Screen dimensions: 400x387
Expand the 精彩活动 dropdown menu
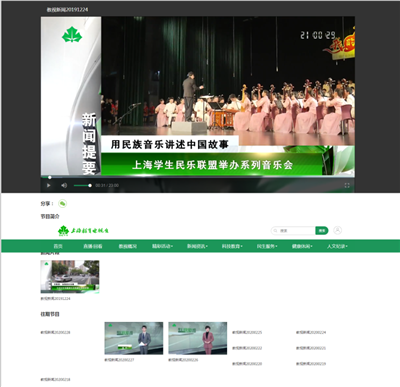click(x=162, y=246)
